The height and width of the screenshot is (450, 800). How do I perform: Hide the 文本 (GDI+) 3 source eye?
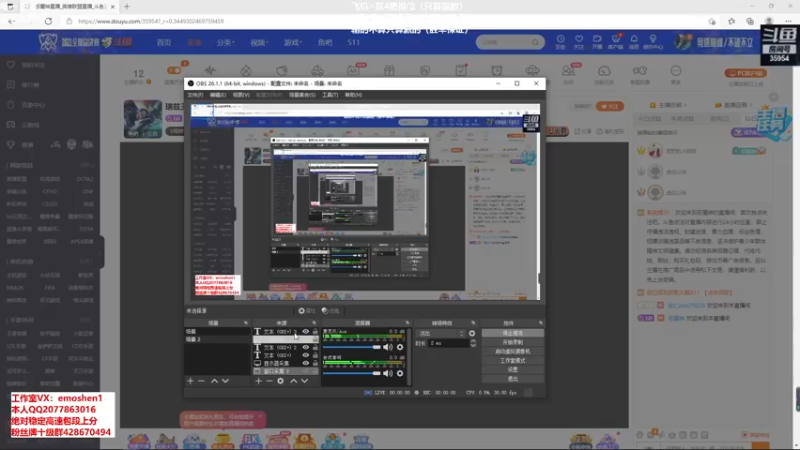click(306, 332)
